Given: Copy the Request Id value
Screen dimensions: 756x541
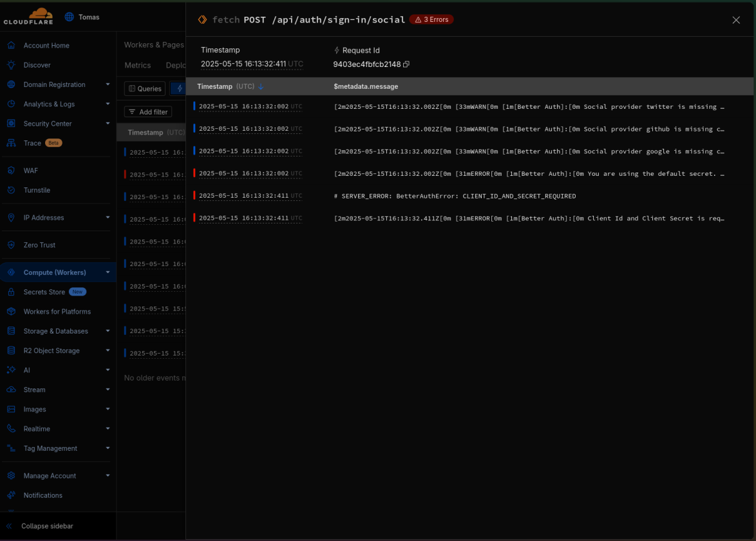Looking at the screenshot, I should point(406,64).
